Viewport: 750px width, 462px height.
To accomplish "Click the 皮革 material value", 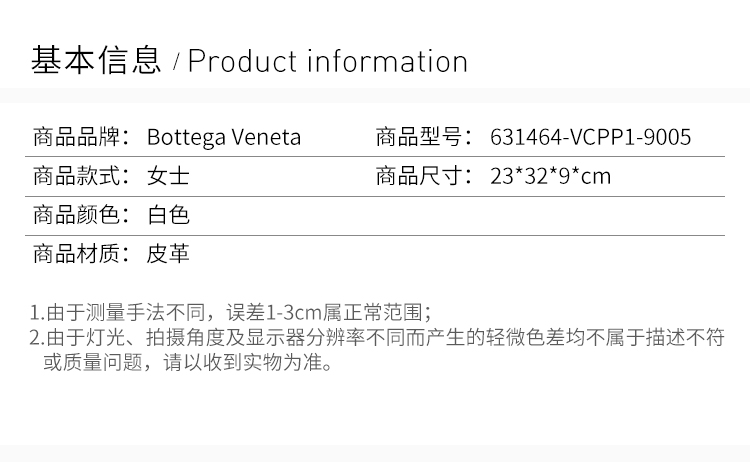I will (168, 253).
